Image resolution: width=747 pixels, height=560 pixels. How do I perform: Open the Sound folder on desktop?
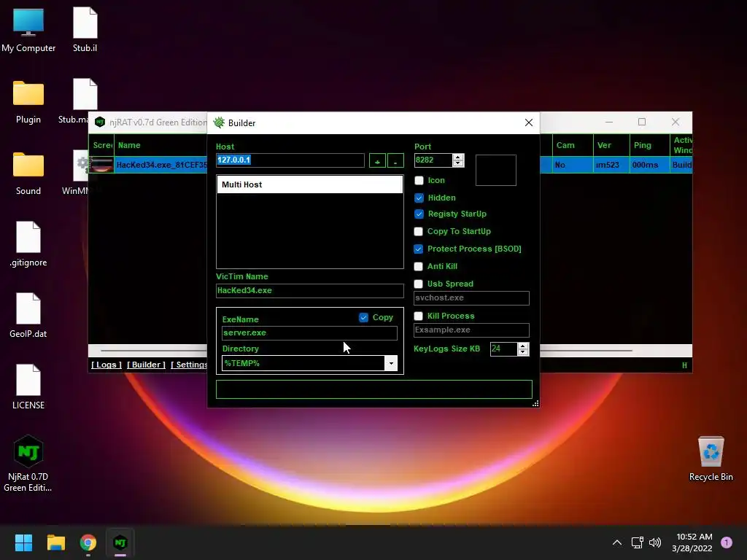28,173
